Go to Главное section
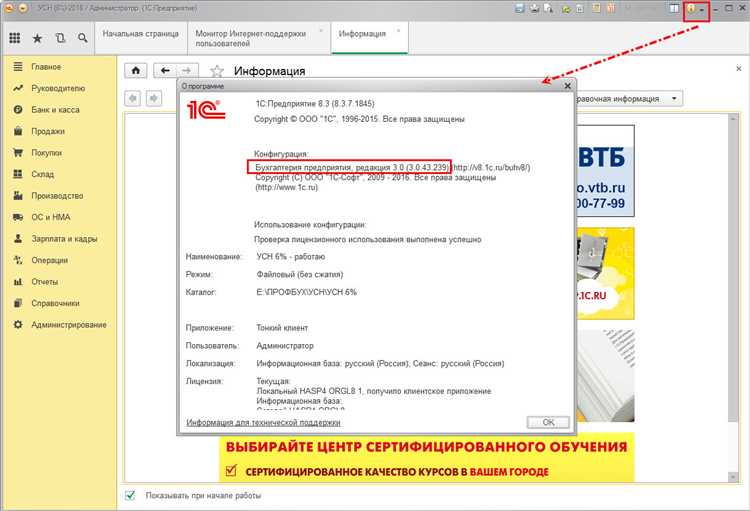This screenshot has height=511, width=750. 46,67
